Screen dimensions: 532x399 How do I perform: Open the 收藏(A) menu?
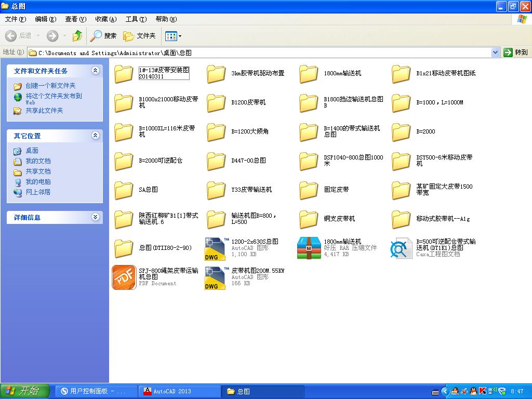coord(106,19)
